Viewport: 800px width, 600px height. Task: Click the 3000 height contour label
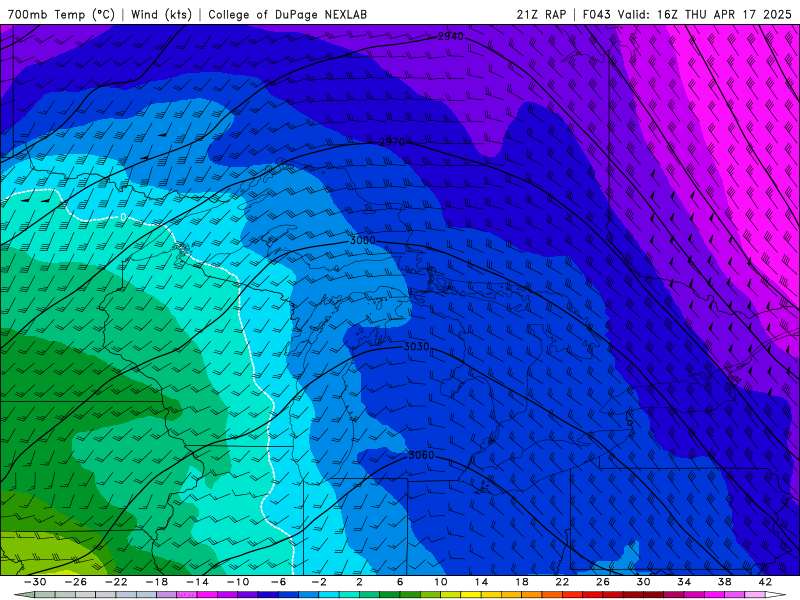click(363, 240)
